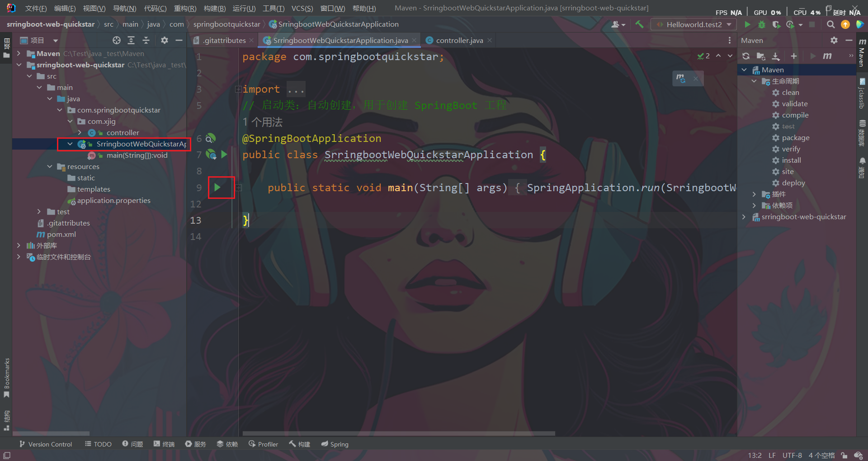Open the 1 个用法 usages hint
The image size is (868, 461).
262,122
